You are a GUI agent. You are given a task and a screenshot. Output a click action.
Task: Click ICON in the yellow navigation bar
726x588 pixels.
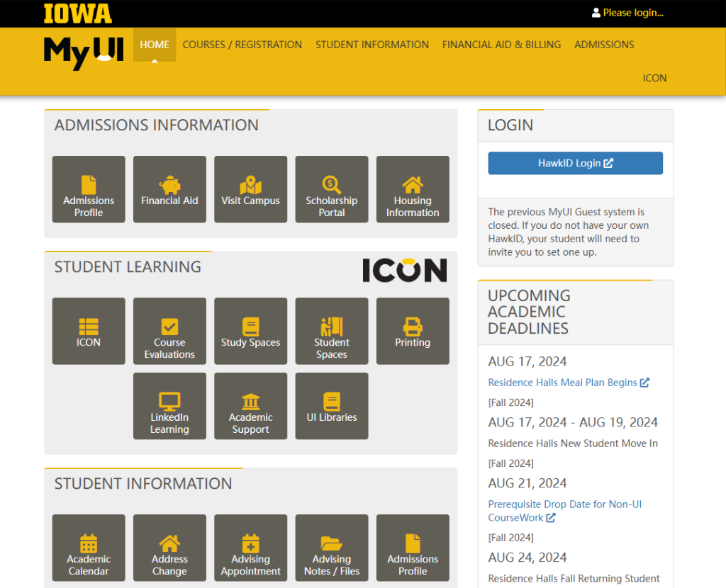pyautogui.click(x=654, y=78)
